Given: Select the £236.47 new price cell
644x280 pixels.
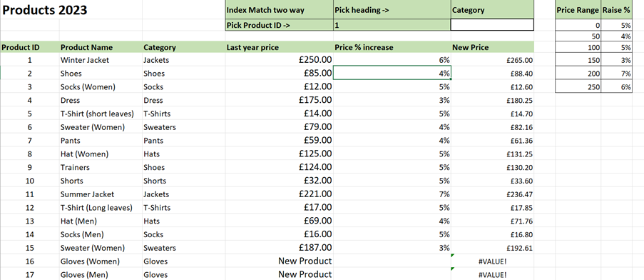Looking at the screenshot, I should pos(492,194).
